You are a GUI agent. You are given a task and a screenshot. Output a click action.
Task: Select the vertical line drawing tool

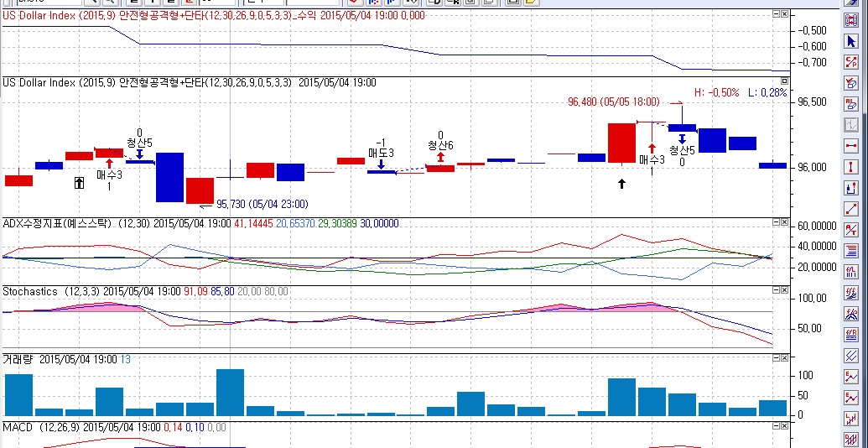[851, 167]
